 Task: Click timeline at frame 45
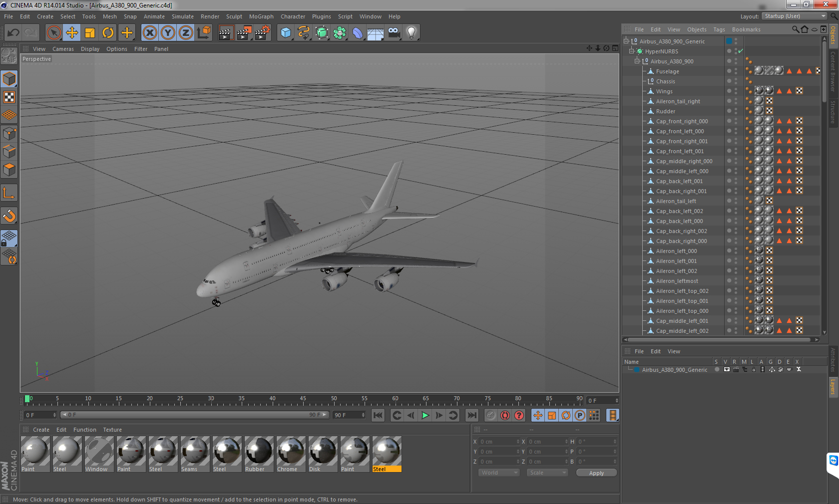(303, 401)
